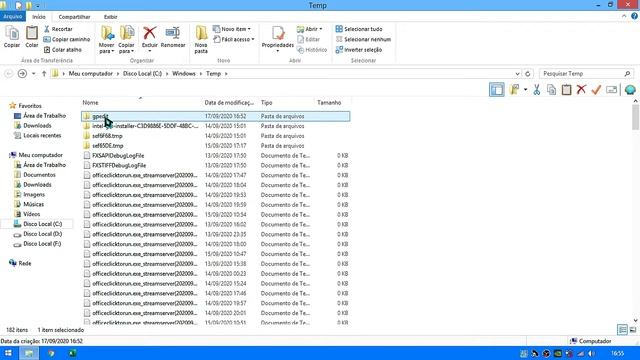Screen dimensions: 640x360
Task: Select the FXSTIFFDebugLogFile document
Action: 119,165
